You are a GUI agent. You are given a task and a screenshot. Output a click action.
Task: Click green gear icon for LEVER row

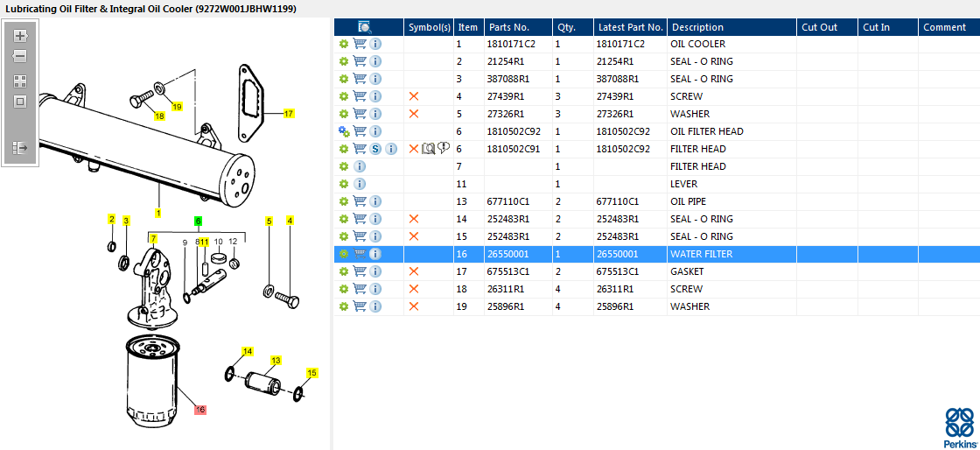[x=344, y=184]
